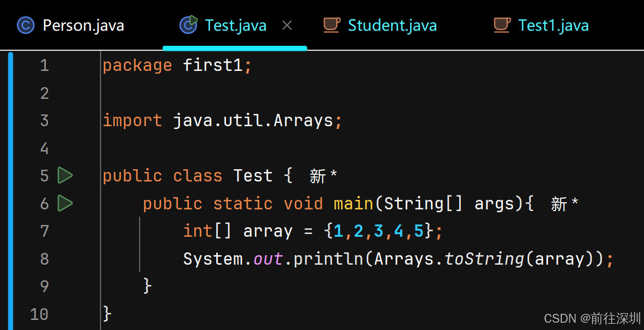Click line number 4 in gutter
The width and height of the screenshot is (644, 330).
point(44,148)
